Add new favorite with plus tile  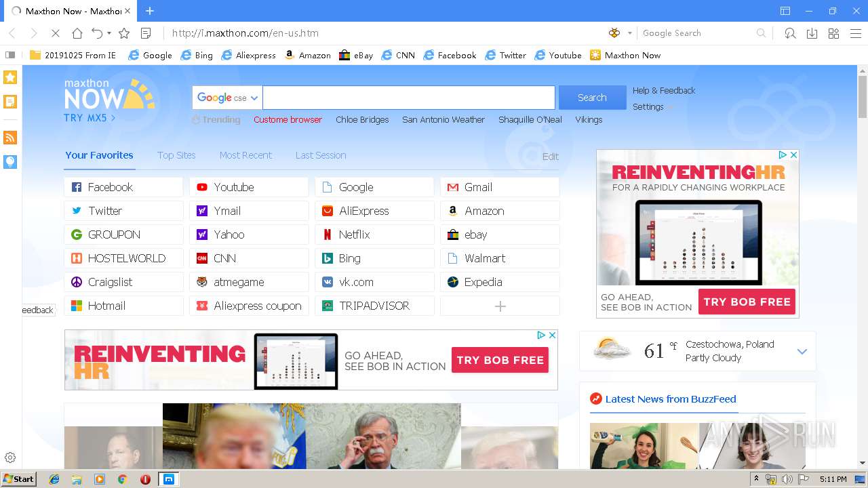[x=500, y=306]
